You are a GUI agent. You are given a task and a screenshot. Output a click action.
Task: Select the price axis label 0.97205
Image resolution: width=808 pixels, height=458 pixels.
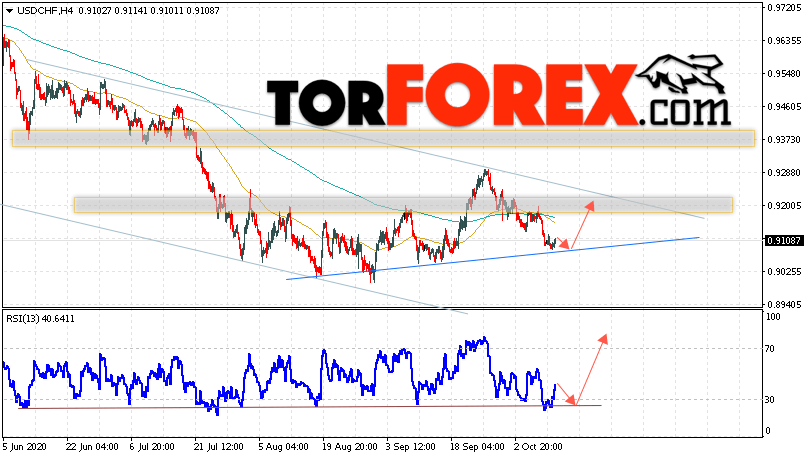pyautogui.click(x=784, y=8)
